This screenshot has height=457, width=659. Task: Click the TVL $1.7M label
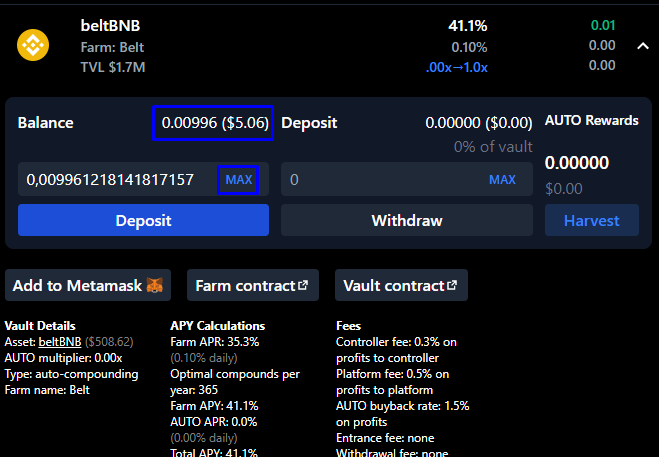click(113, 66)
